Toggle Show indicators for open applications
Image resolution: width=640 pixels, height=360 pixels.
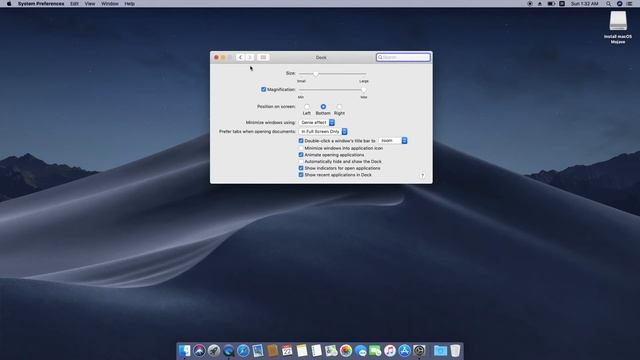tap(301, 168)
